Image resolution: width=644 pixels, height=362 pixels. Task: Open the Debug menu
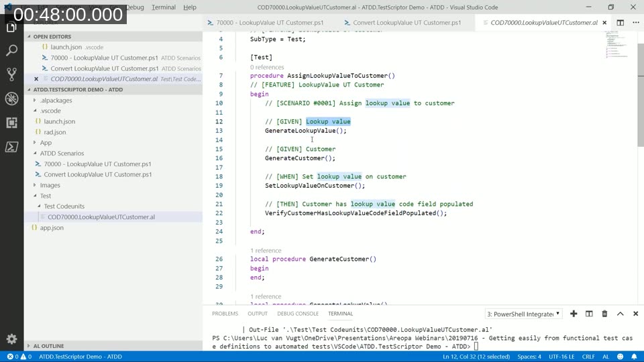[135, 7]
